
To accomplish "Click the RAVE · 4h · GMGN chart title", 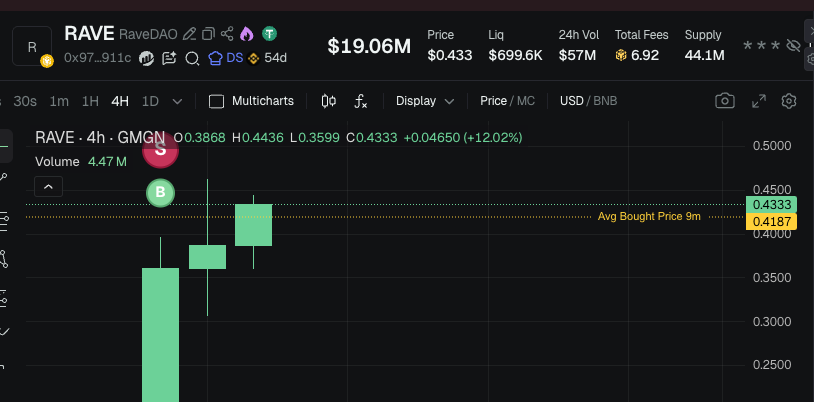I will [100, 138].
